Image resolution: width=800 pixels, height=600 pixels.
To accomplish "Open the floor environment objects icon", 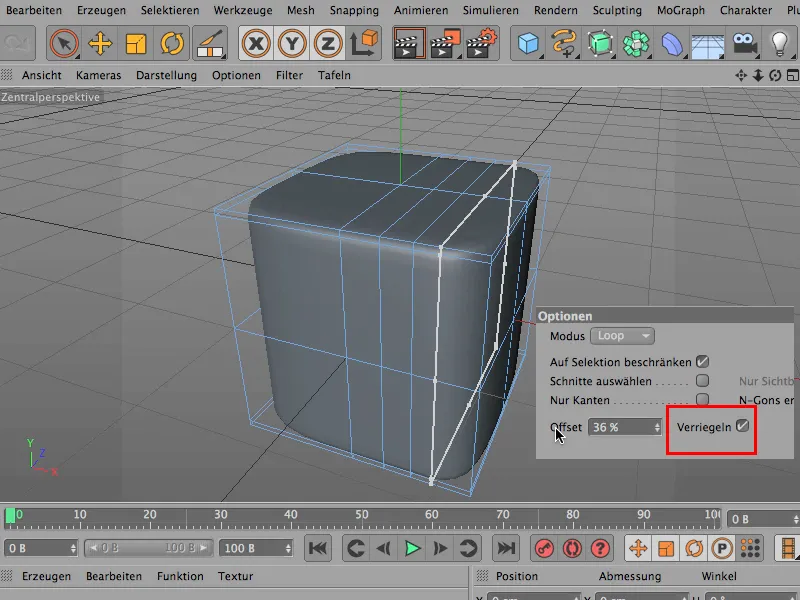I will tap(708, 45).
